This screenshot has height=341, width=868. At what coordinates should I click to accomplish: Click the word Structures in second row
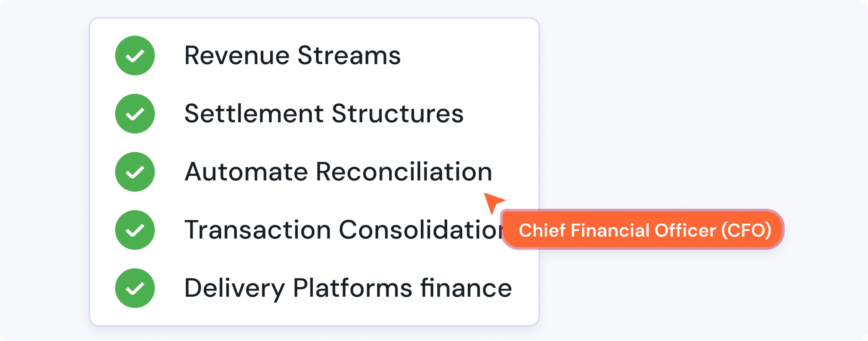click(x=397, y=114)
